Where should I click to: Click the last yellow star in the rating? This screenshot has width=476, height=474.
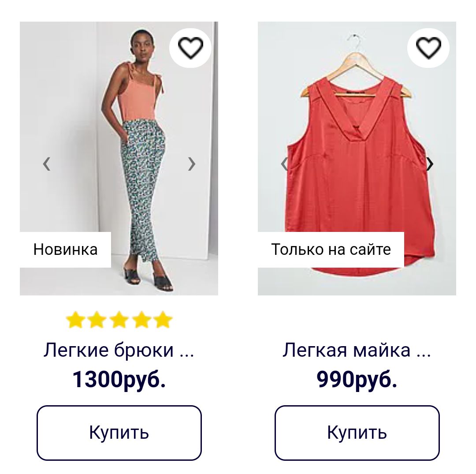pos(163,320)
